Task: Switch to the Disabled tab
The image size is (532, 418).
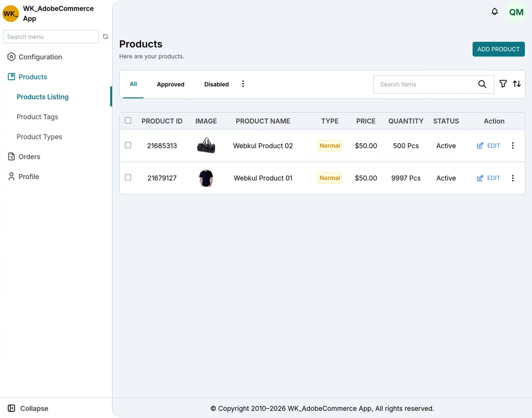Action: tap(216, 84)
